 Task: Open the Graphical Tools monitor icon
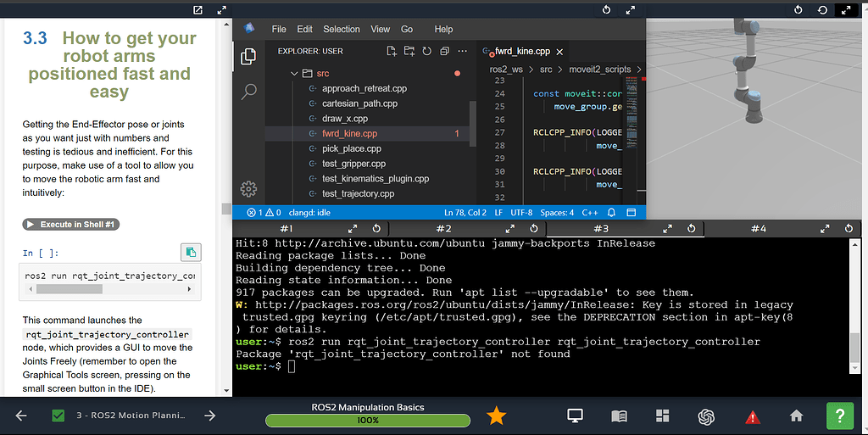576,415
